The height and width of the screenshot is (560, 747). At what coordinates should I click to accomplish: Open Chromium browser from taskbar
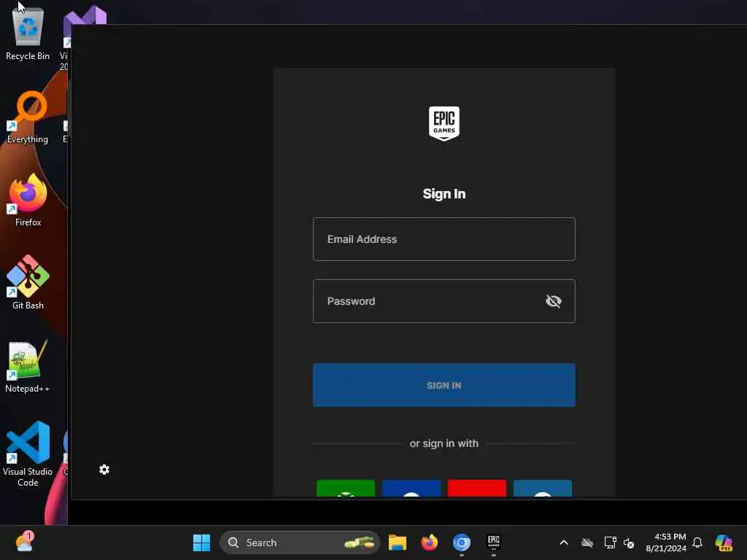[462, 542]
